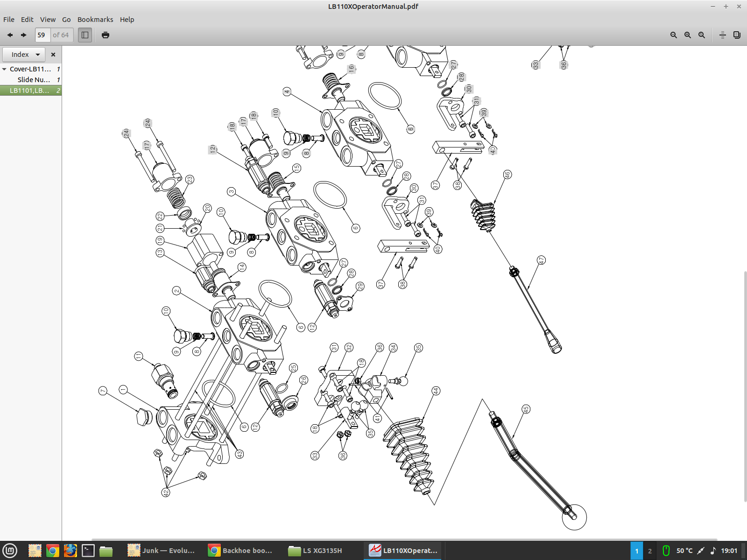This screenshot has width=747, height=560.
Task: Open the Bookmarks menu
Action: pos(95,20)
